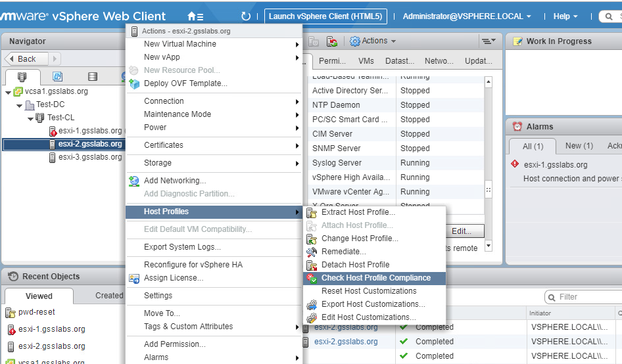Image resolution: width=622 pixels, height=364 pixels.
Task: Click the Export Host Customizations icon
Action: pos(312,304)
